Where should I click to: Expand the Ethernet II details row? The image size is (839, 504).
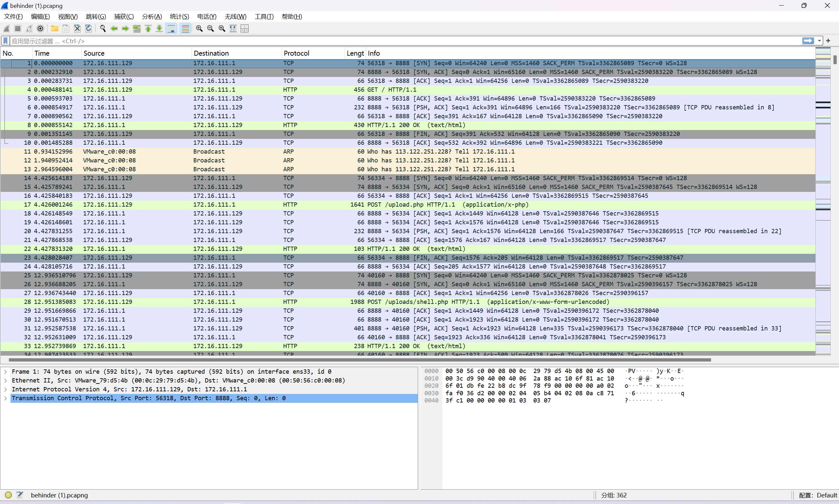[6, 381]
